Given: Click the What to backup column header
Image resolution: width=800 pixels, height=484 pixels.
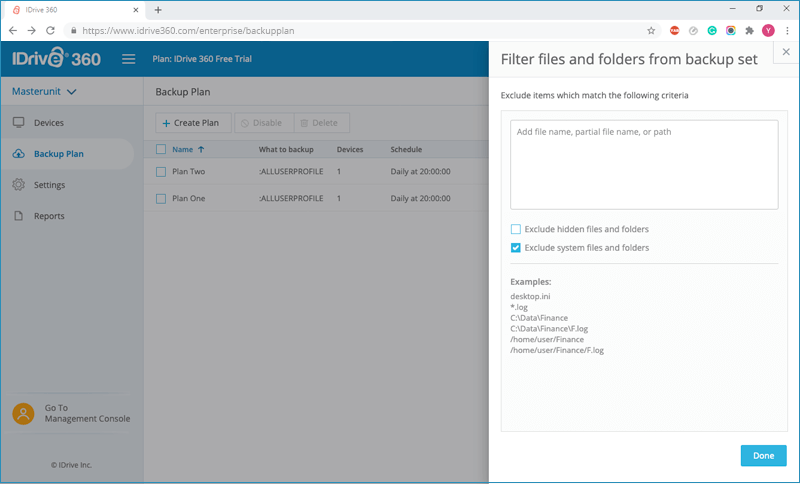Looking at the screenshot, I should [286, 149].
